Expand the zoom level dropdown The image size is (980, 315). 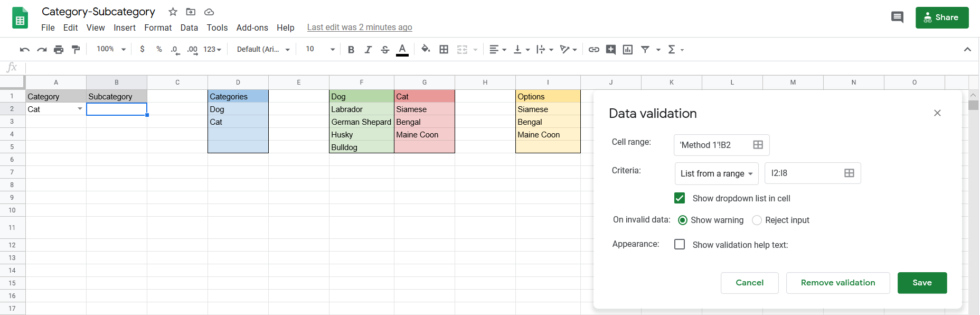[x=111, y=49]
